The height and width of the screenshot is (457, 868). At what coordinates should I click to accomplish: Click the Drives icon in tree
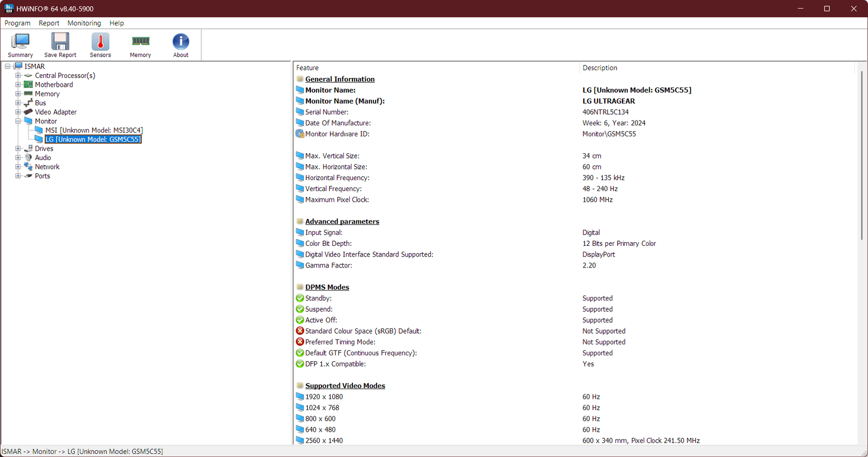28,148
